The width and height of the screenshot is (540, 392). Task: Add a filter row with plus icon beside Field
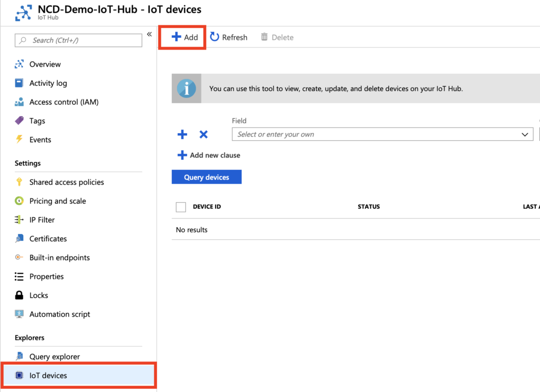(182, 134)
